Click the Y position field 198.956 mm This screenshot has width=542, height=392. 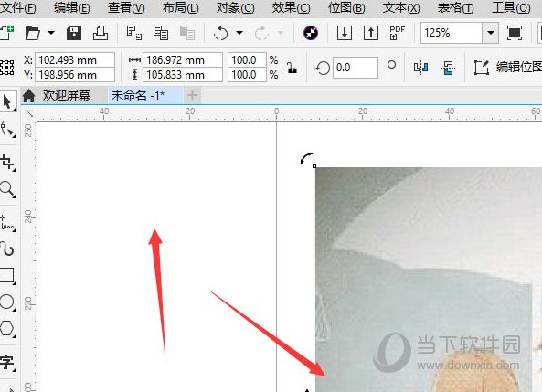point(75,75)
